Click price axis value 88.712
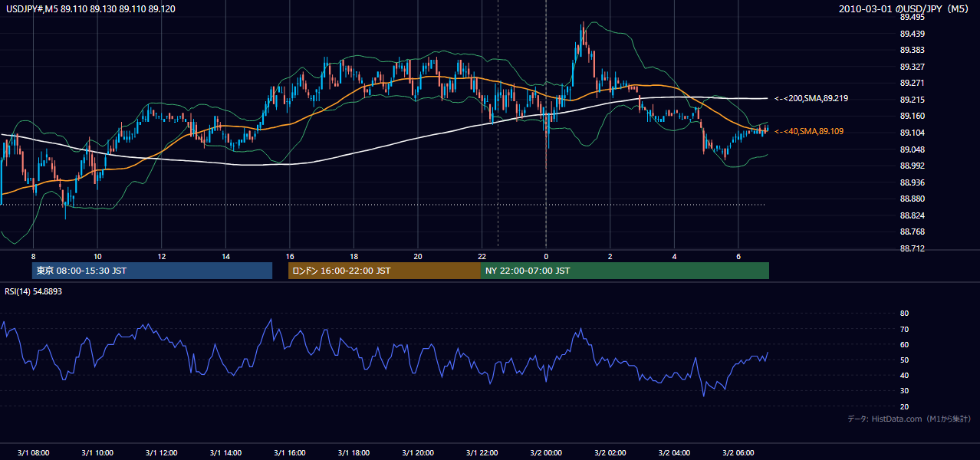The image size is (980, 460). [913, 248]
